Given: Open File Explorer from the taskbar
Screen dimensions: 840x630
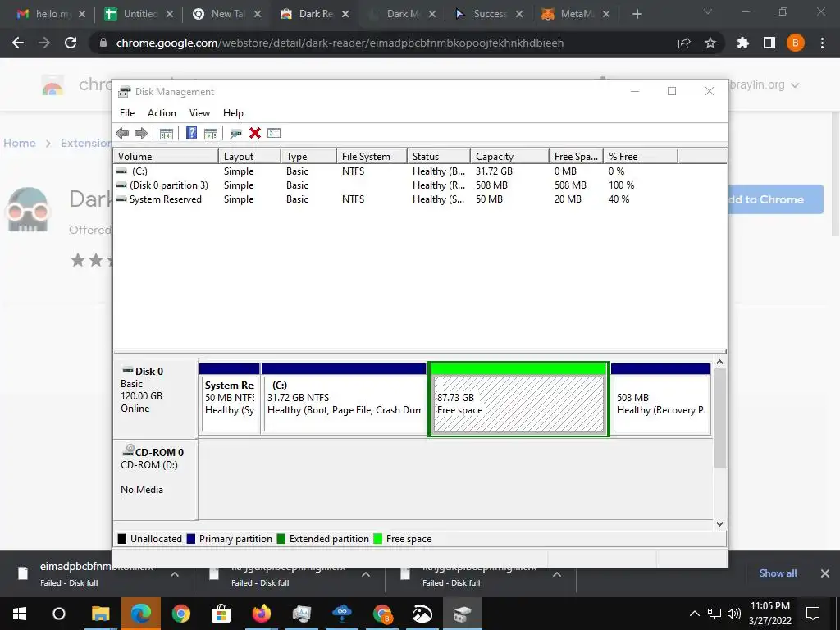Looking at the screenshot, I should (x=100, y=614).
